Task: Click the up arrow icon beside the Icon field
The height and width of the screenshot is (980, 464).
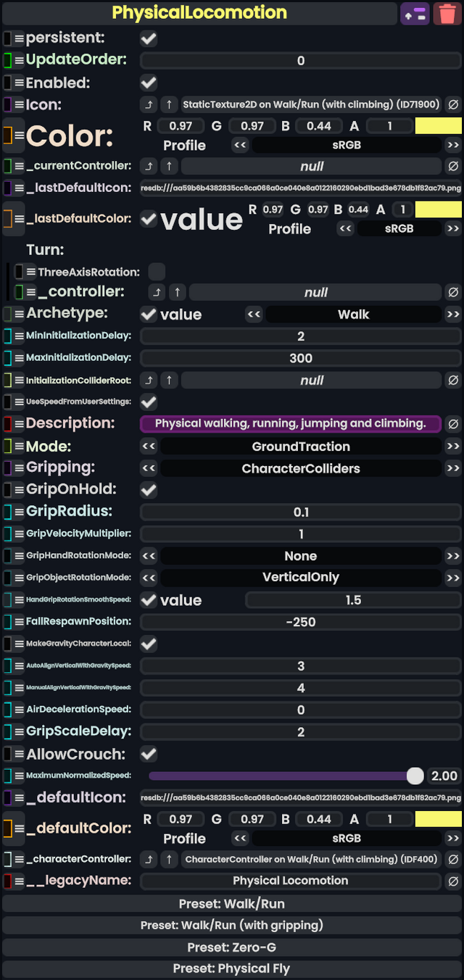Action: [168, 104]
